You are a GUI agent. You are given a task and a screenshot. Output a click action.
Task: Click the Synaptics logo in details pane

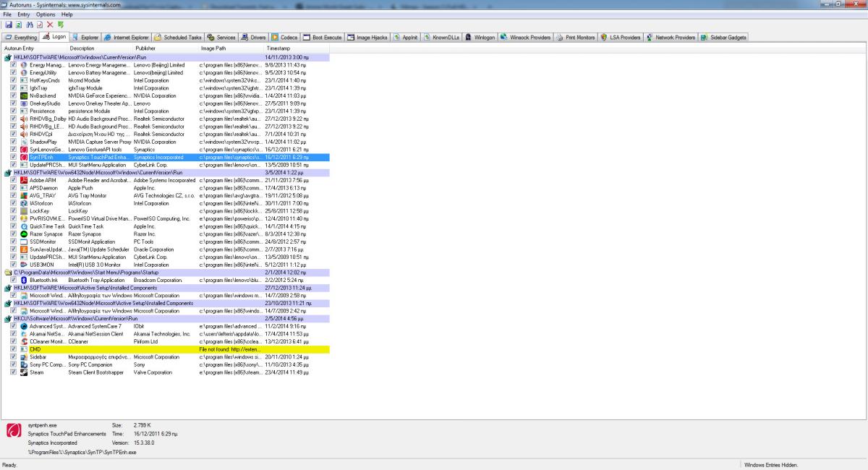coord(14,432)
